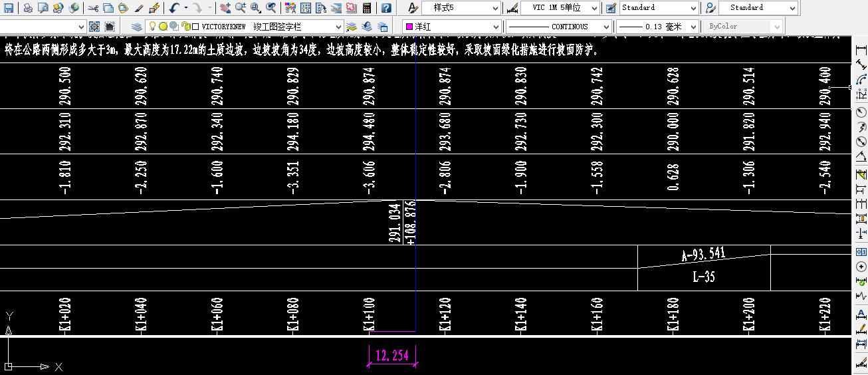This screenshot has width=868, height=375.
Task: Click the Workspace Settings gear icon
Action: pos(94,27)
